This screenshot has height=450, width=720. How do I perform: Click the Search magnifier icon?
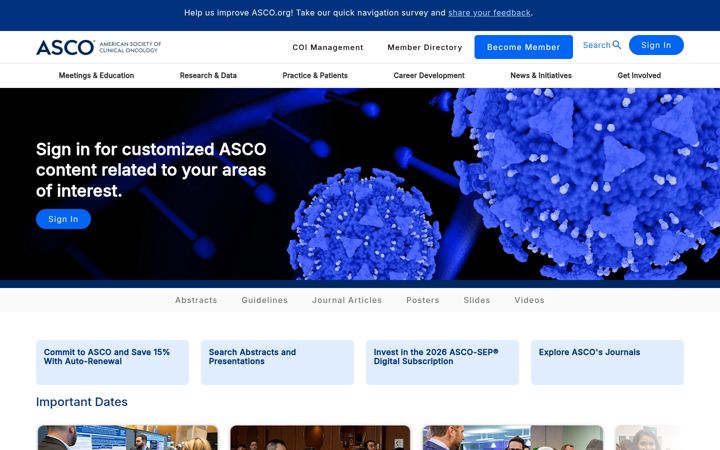click(x=617, y=45)
